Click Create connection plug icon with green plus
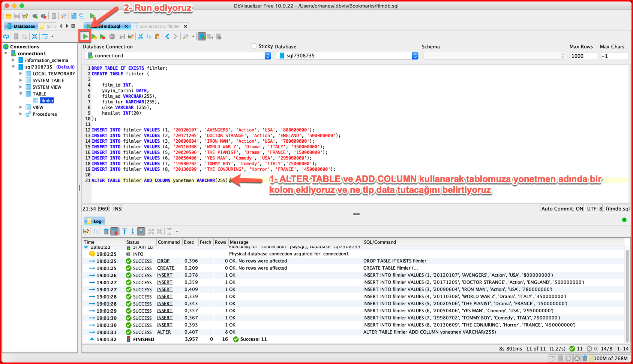Screen dimensions: 633x364 35,16
